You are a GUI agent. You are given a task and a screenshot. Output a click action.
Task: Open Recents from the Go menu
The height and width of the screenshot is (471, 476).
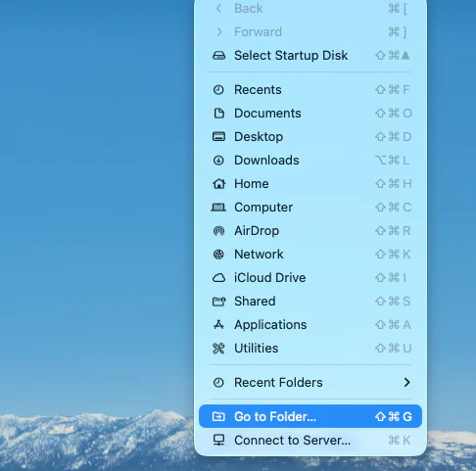[310, 90]
